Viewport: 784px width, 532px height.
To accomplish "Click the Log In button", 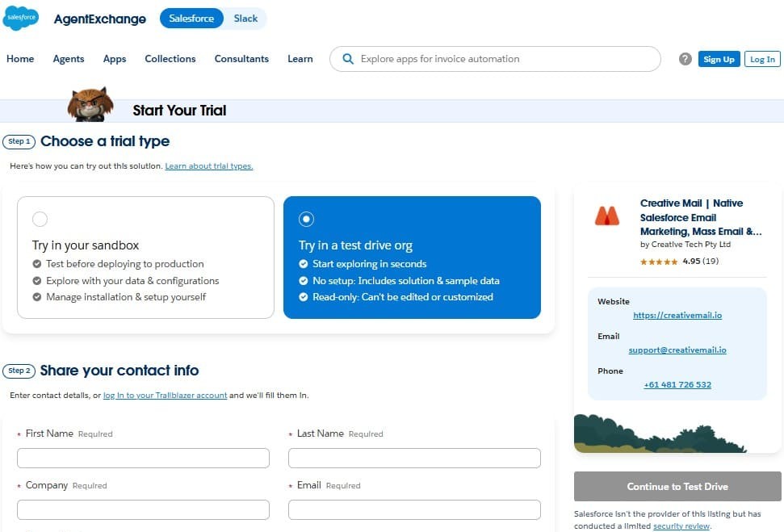I will click(762, 59).
